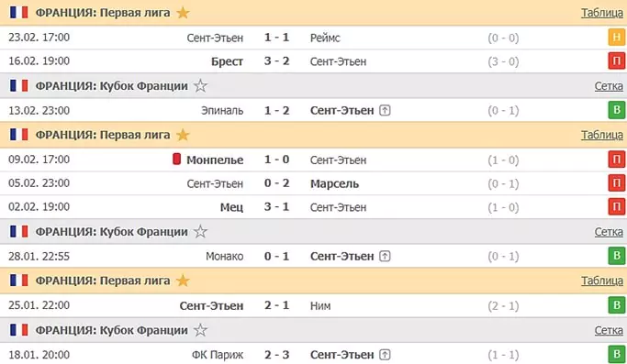Screen dimensions: 627x364
Task: Toggle empty star beside first Кубок Франции header
Action: pyautogui.click(x=200, y=86)
